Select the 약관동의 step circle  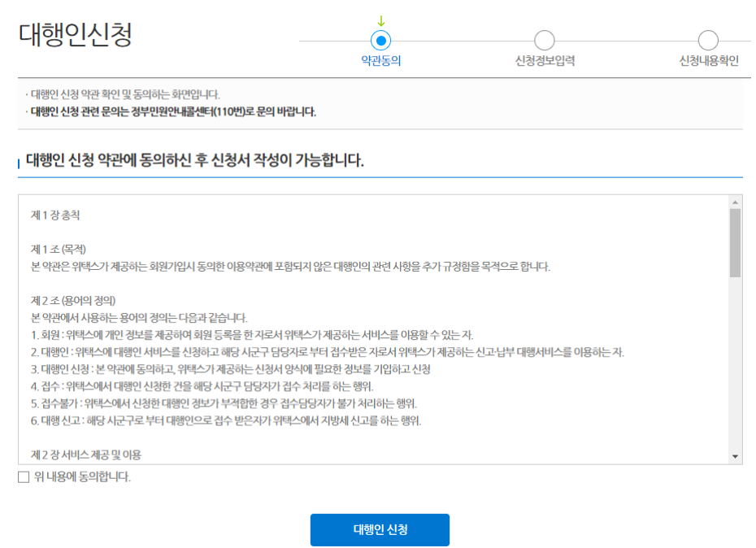381,41
